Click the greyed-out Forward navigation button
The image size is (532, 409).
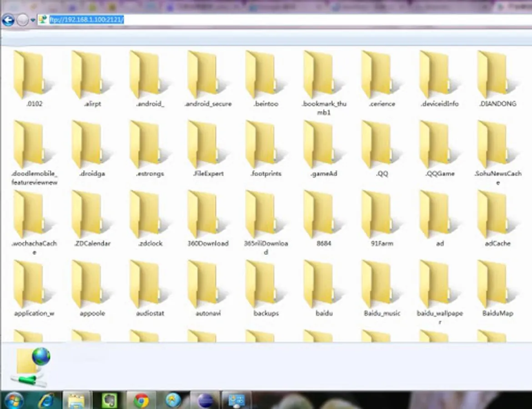click(x=22, y=20)
